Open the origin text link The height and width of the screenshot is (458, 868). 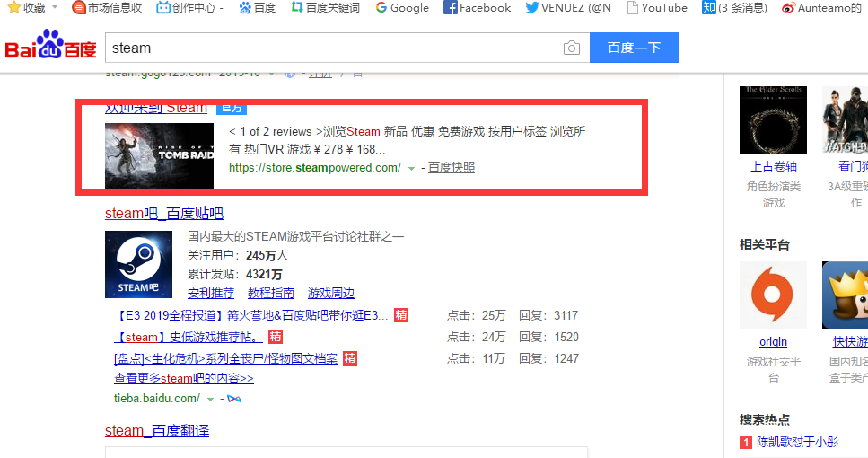[774, 341]
